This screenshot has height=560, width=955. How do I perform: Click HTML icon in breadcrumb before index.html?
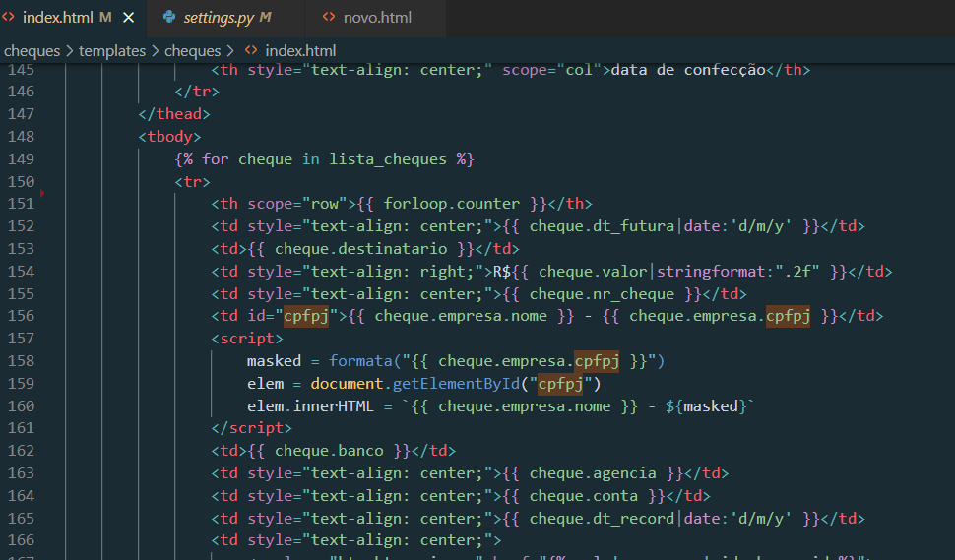pos(251,50)
